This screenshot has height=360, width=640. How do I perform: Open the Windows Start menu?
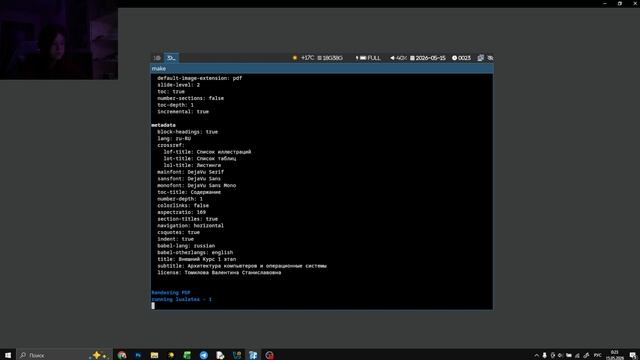[x=8, y=355]
